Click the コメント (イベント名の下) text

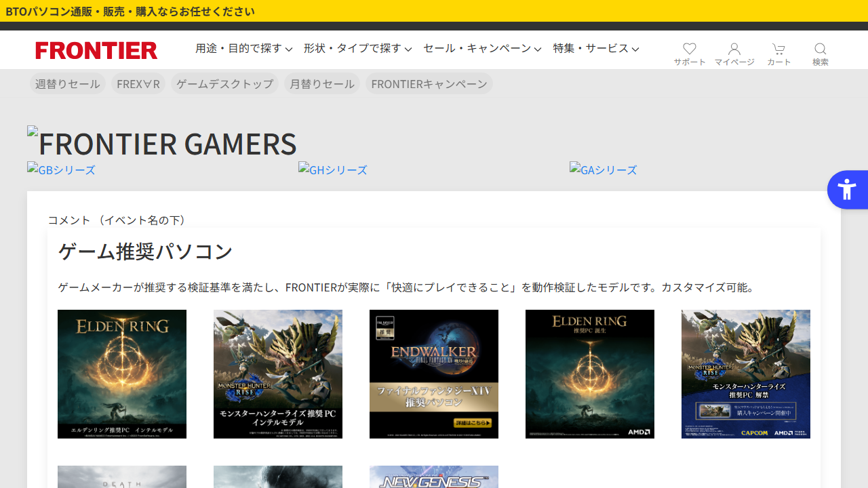(x=119, y=220)
